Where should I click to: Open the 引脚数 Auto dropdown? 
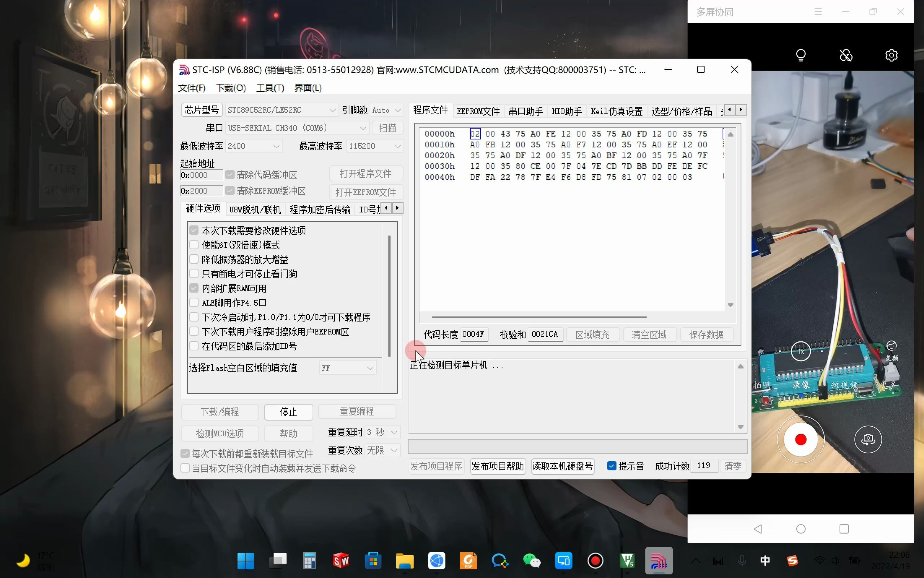point(387,110)
